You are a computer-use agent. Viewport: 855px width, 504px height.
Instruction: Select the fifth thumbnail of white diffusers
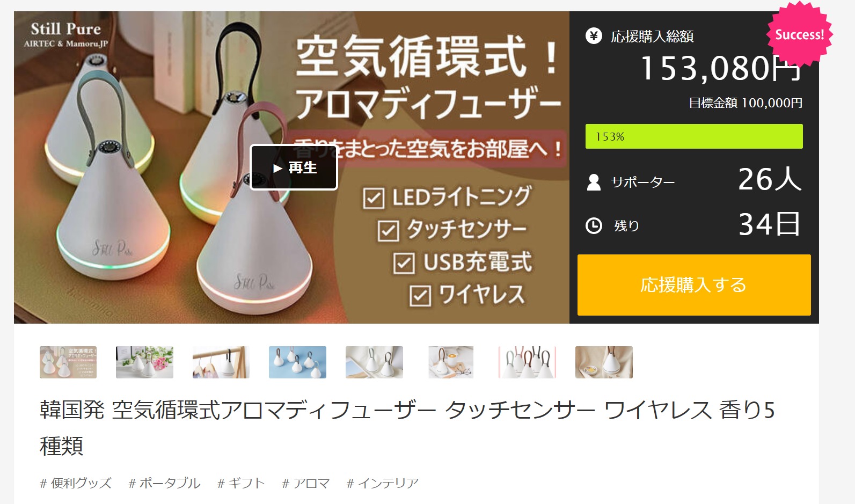click(374, 362)
